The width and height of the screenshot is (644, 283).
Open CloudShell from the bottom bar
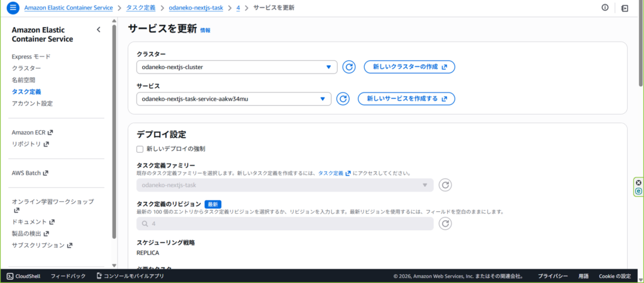pyautogui.click(x=23, y=276)
